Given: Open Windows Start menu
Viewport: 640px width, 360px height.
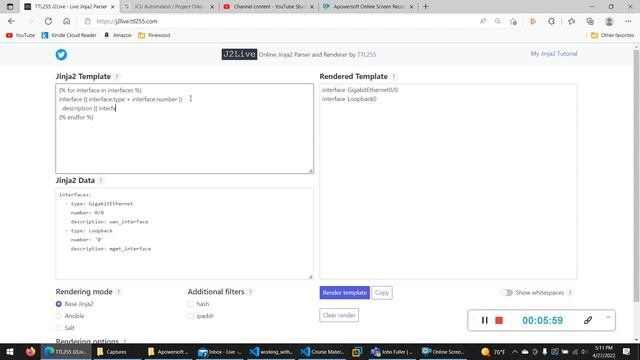Looking at the screenshot, I should [10, 352].
